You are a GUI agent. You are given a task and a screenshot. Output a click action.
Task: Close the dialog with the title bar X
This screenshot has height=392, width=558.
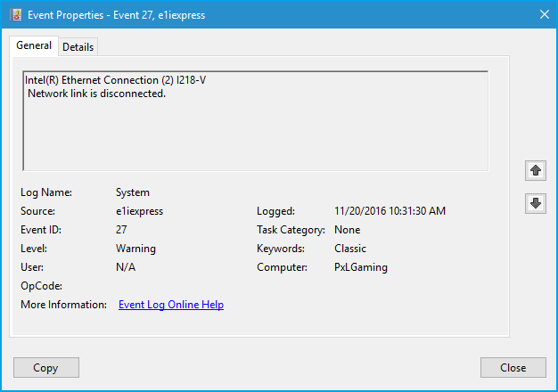click(x=544, y=13)
